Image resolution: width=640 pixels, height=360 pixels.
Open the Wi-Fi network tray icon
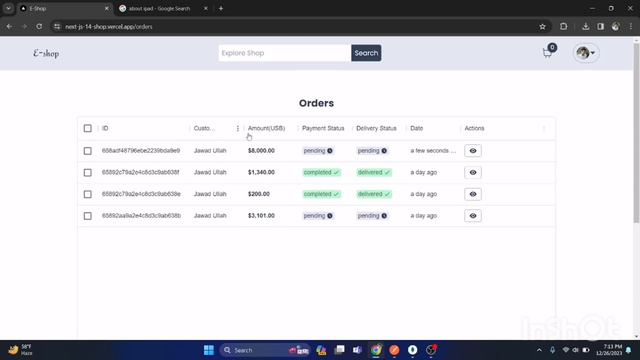point(566,350)
